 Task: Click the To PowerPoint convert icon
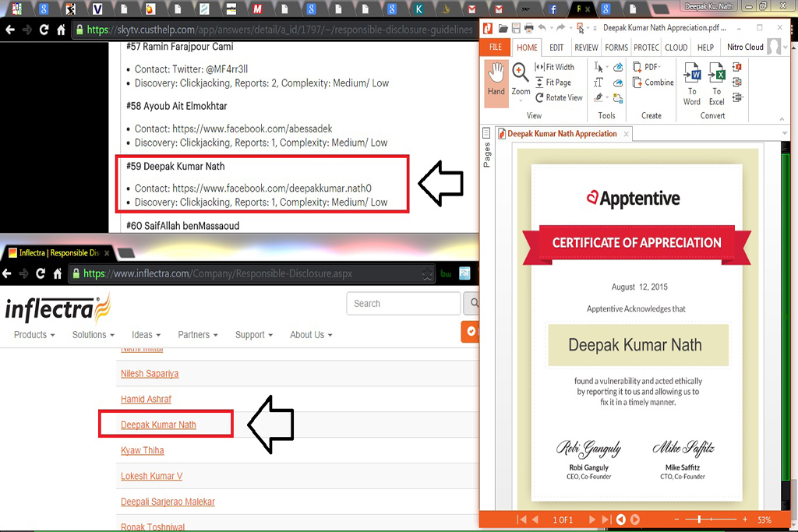pyautogui.click(x=736, y=67)
